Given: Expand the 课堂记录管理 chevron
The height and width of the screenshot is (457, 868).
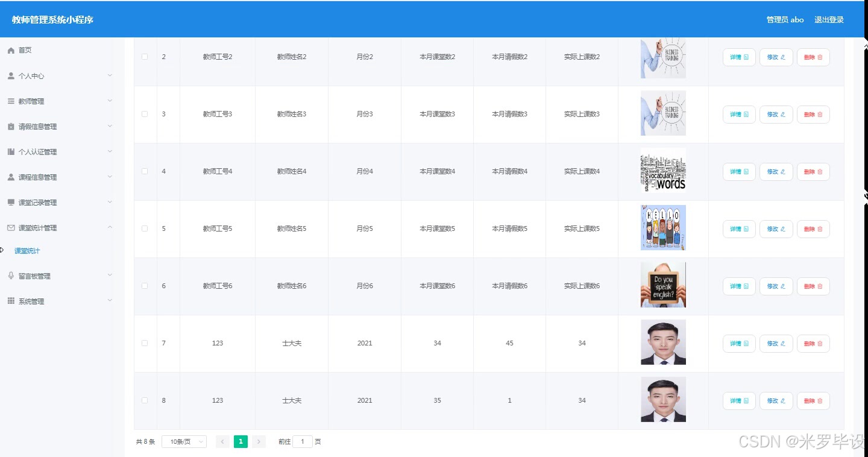Looking at the screenshot, I should click(x=110, y=202).
